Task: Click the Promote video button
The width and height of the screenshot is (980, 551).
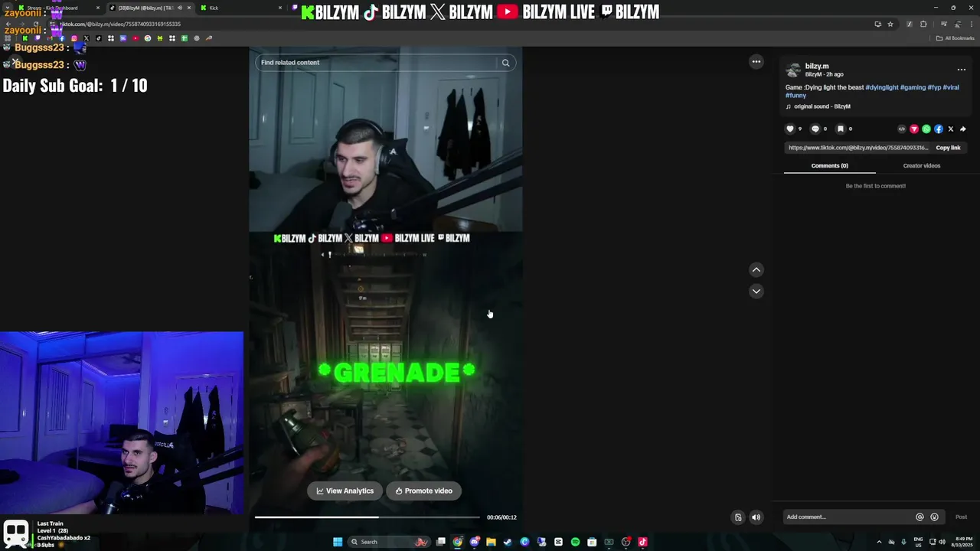Action: point(424,491)
